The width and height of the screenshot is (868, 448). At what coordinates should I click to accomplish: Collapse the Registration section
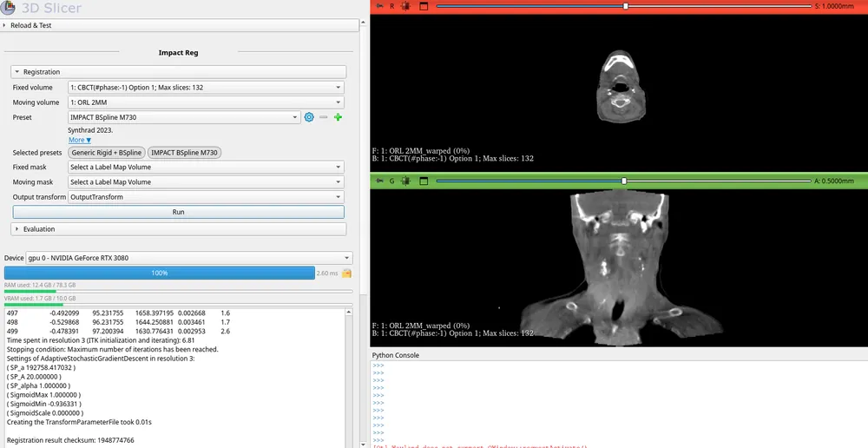(x=178, y=72)
